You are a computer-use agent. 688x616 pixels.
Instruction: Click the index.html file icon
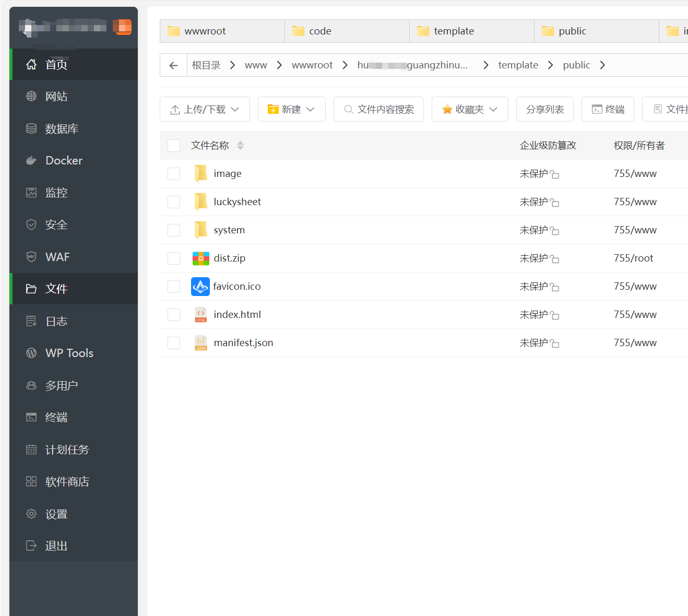pos(200,315)
